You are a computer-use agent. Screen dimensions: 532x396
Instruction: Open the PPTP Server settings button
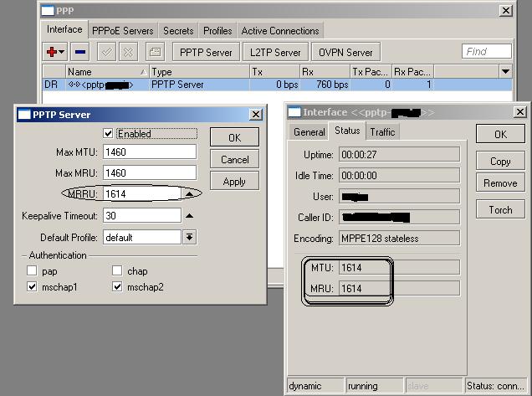tap(206, 52)
